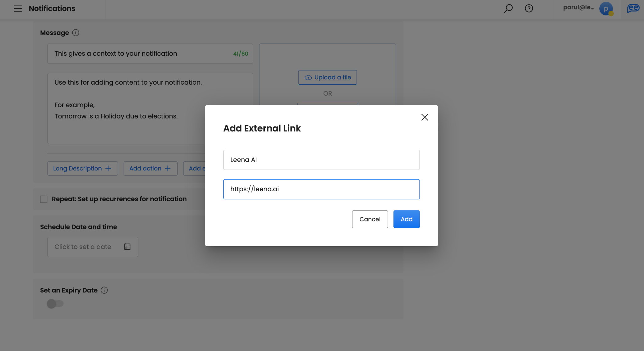The height and width of the screenshot is (351, 644).
Task: Close the Add External Link dialog
Action: pyautogui.click(x=425, y=117)
